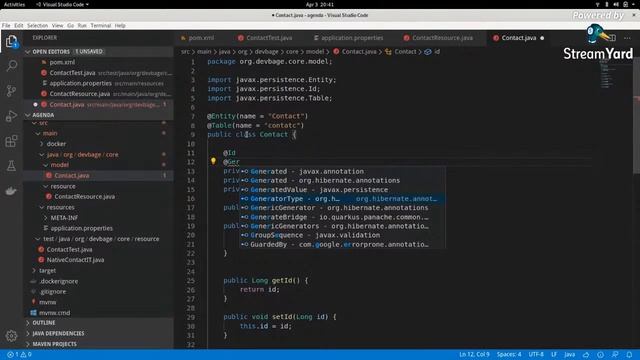
Task: Select GeneratorType autocomplete suggestion
Action: tap(342, 199)
